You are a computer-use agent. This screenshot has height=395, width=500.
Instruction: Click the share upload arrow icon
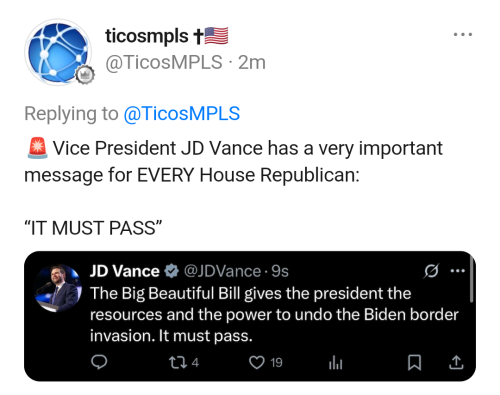point(456,362)
